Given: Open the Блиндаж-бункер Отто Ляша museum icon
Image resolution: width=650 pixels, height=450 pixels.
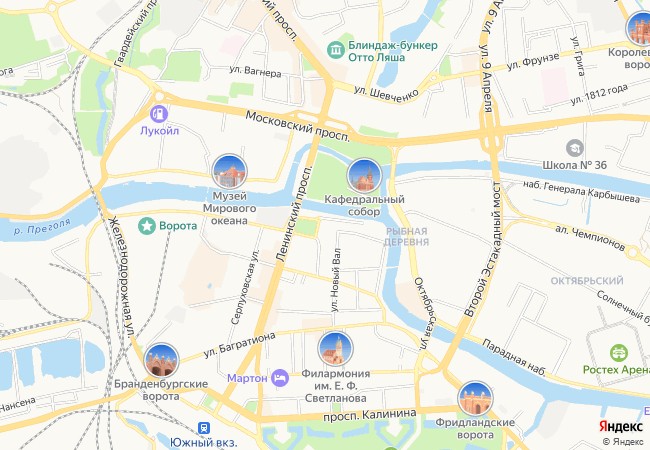Looking at the screenshot, I should [336, 51].
